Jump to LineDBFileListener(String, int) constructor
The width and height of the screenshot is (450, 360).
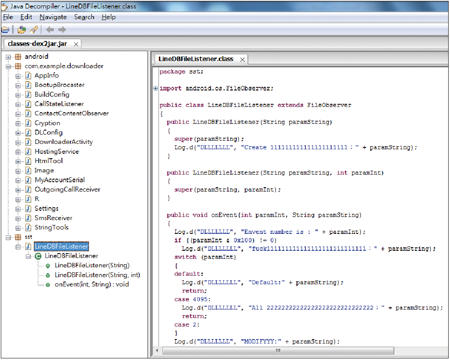tap(97, 275)
